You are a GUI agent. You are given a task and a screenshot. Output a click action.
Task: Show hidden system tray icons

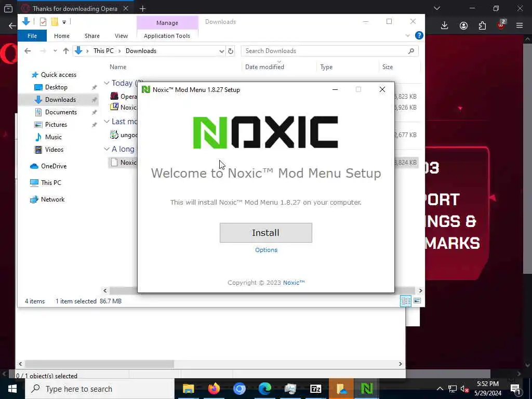coord(440,389)
